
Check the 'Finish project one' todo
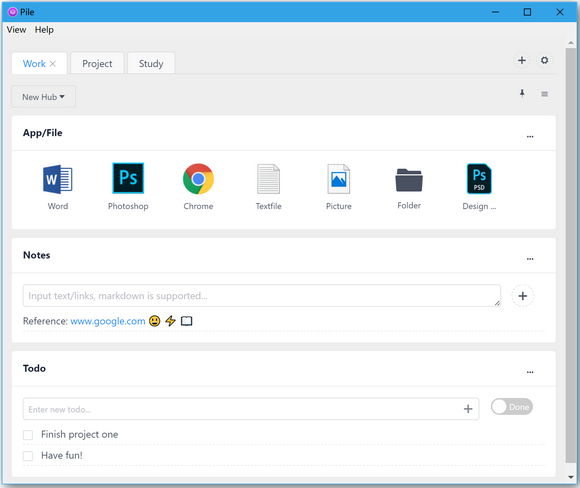tap(28, 435)
